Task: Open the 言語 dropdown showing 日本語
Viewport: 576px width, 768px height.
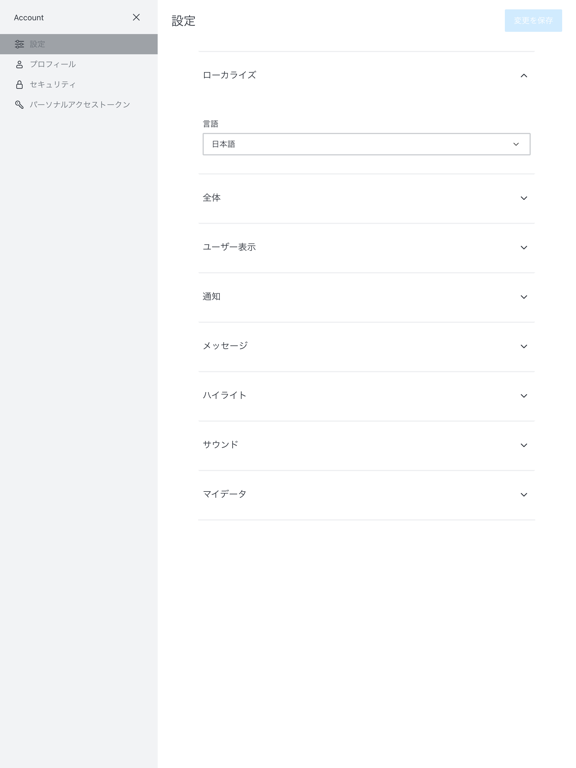Action: coord(366,144)
